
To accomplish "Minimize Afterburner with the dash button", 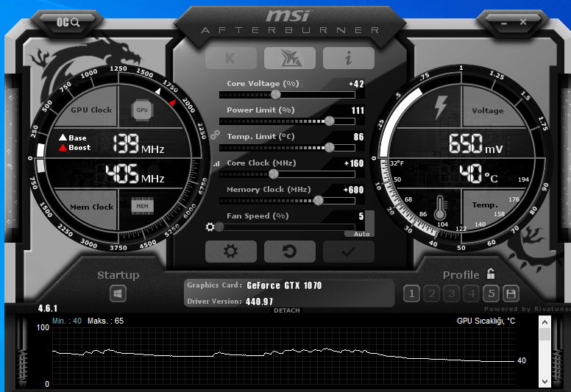I will click(504, 23).
